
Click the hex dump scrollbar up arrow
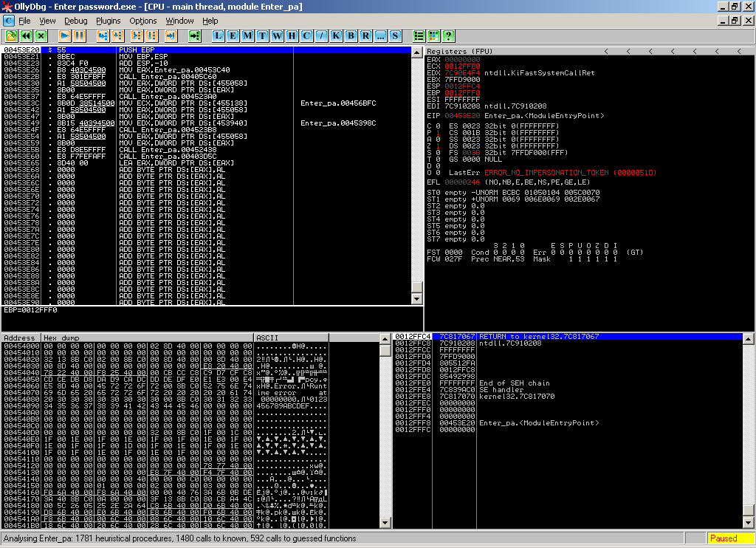(385, 339)
